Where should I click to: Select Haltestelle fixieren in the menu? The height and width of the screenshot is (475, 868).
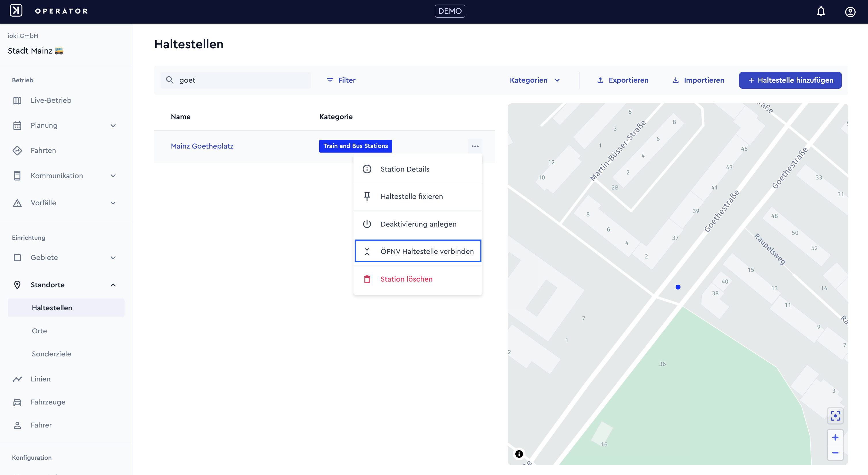tap(418, 196)
